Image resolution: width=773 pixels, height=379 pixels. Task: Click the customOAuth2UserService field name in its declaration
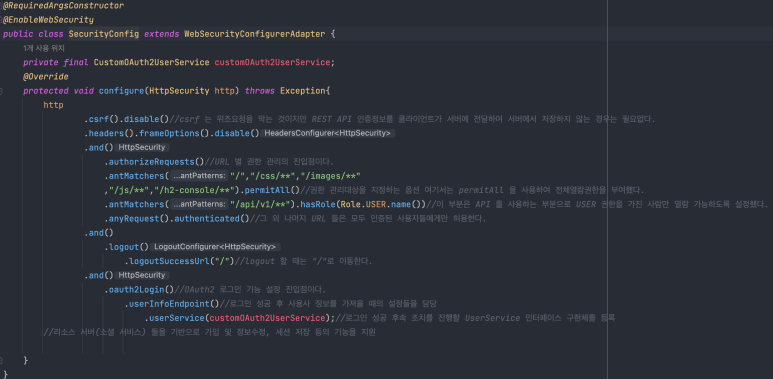coord(272,63)
